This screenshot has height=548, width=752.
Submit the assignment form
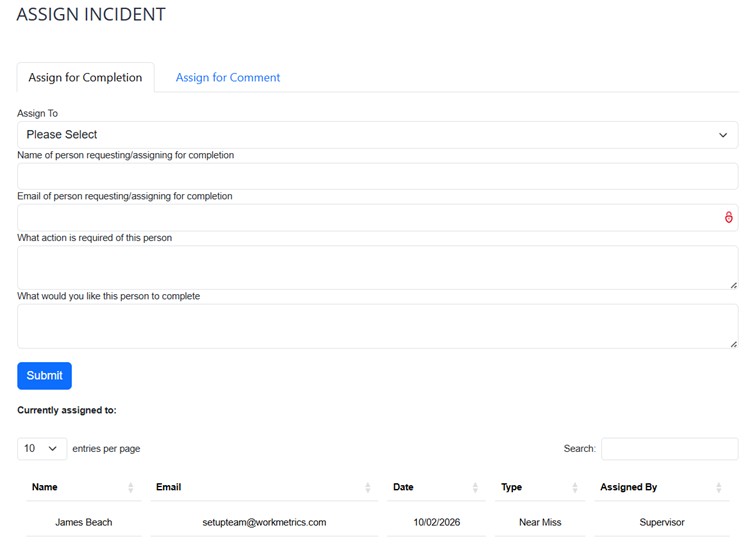point(45,376)
